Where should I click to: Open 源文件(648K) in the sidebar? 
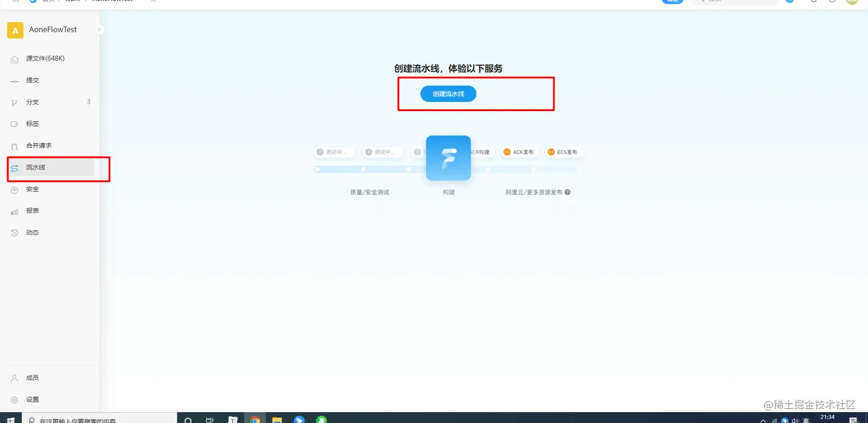point(51,59)
